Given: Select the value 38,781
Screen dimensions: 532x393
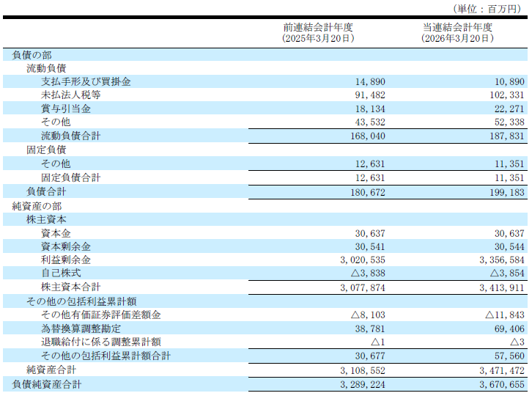Looking at the screenshot, I should 370,329.
